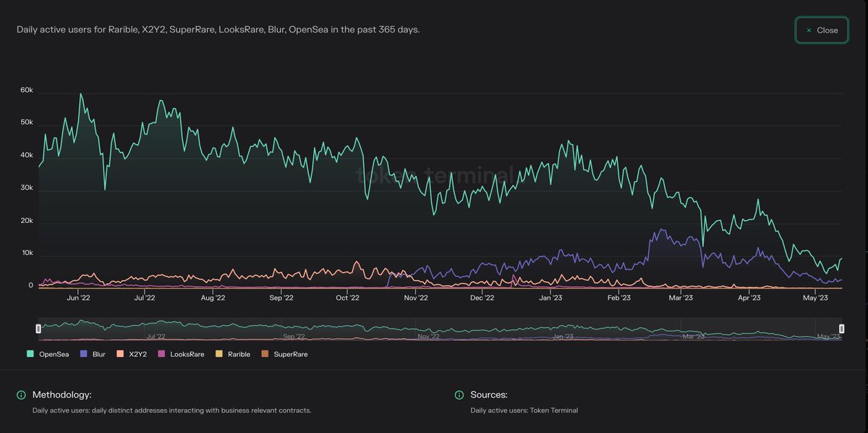This screenshot has width=868, height=433.
Task: Click the Apr '23 axis label
Action: pos(749,298)
